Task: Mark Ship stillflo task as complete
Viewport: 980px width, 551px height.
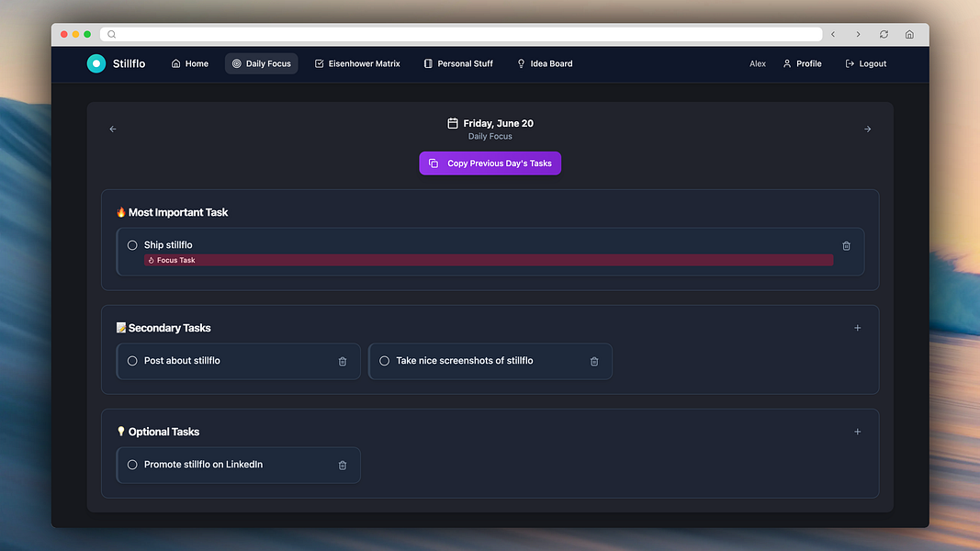Action: (132, 245)
